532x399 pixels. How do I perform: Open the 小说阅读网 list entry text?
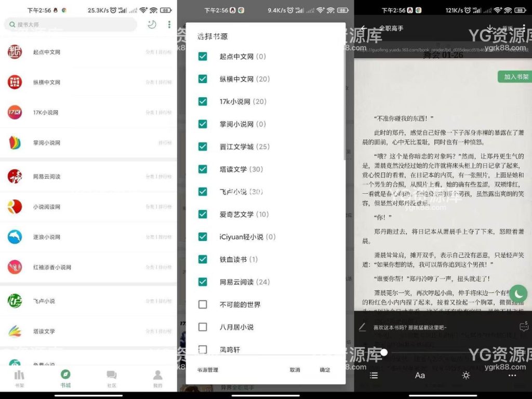46,207
